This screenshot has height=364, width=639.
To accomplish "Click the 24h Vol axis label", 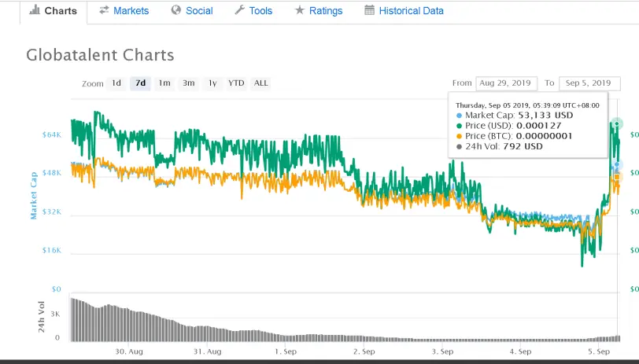I will 41,317.
